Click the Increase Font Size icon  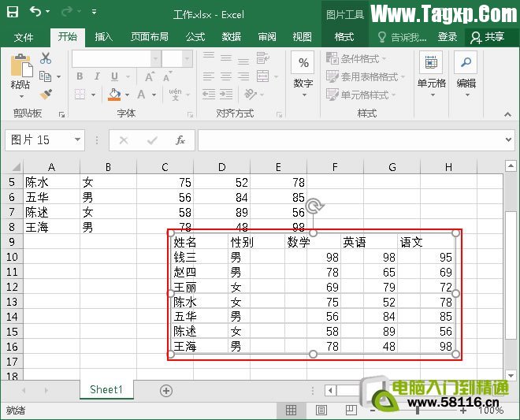(x=150, y=76)
